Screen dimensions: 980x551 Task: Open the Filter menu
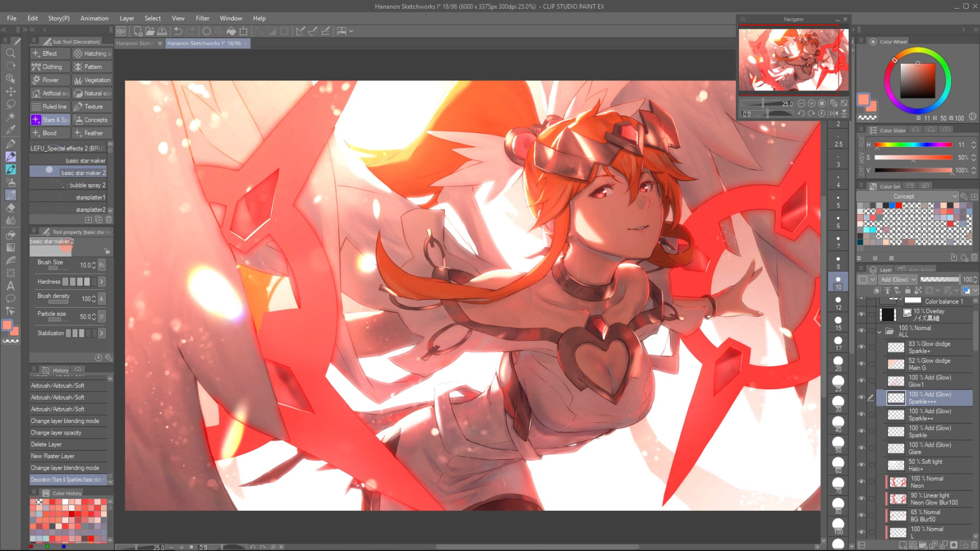[202, 18]
